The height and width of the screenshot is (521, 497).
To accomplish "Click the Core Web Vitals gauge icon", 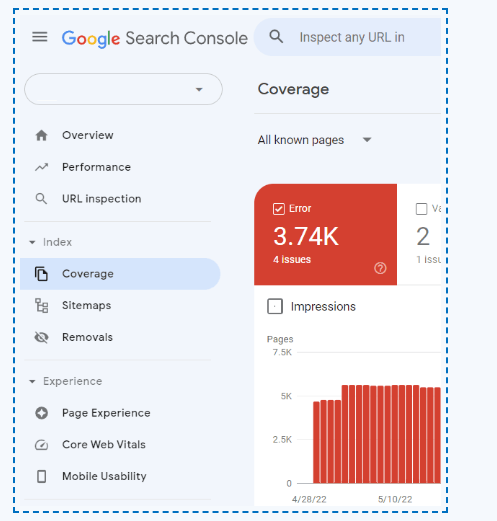I will pyautogui.click(x=42, y=445).
